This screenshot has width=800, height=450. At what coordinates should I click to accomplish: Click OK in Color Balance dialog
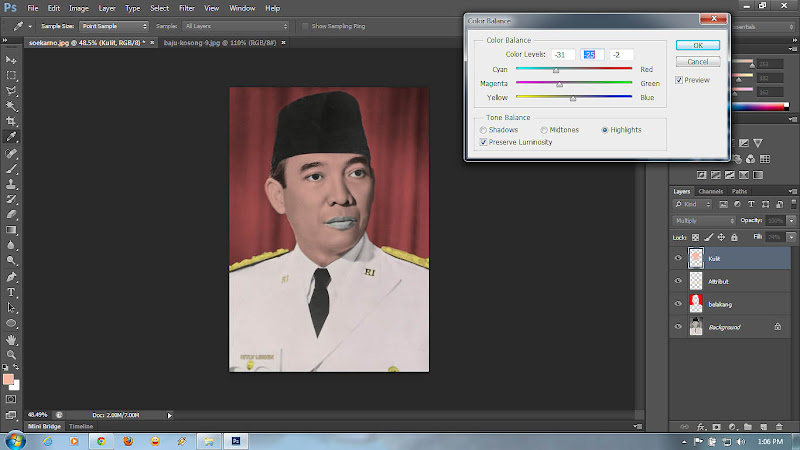[x=697, y=45]
